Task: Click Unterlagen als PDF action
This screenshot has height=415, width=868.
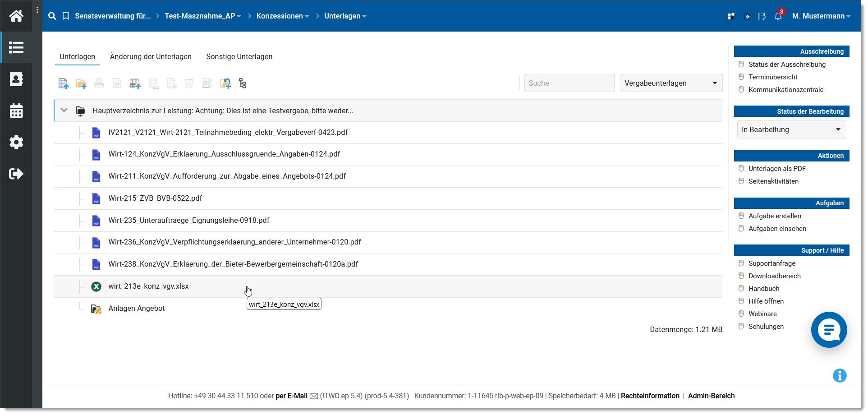Action: [x=777, y=169]
